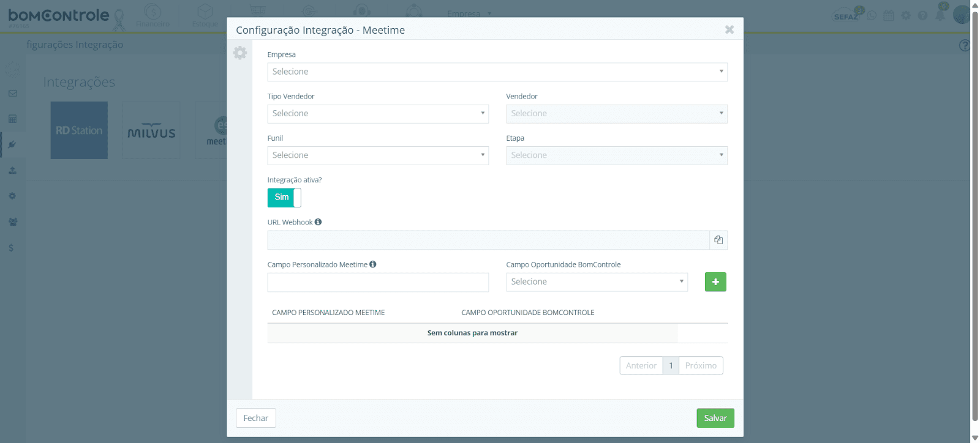
Task: Click the users group icon in sidebar
Action: pos(12,222)
